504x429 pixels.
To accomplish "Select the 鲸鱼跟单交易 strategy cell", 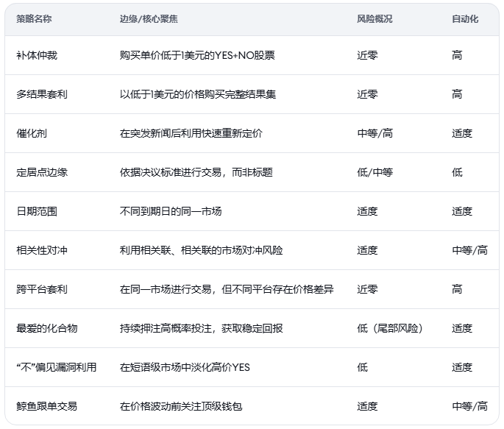I will 46,406.
